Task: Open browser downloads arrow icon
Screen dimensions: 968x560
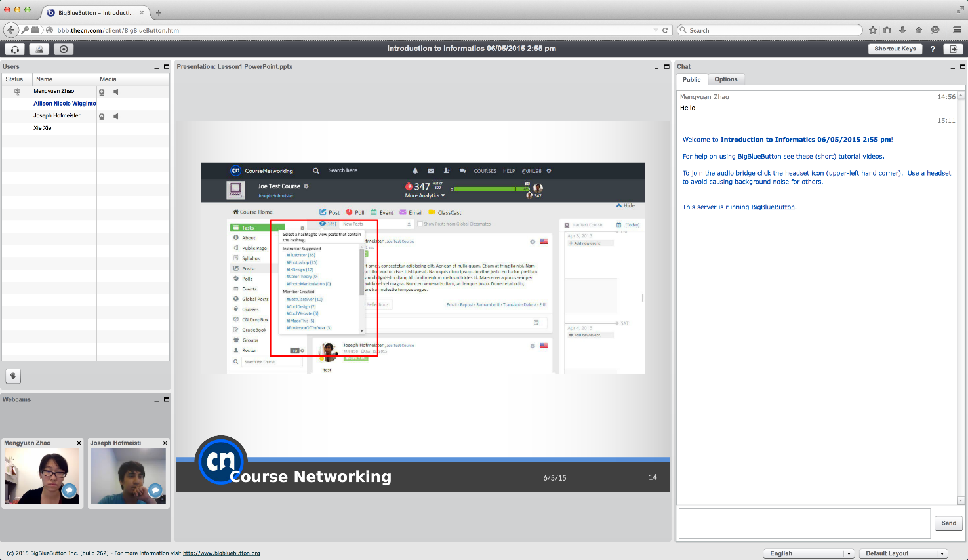Action: click(x=903, y=30)
